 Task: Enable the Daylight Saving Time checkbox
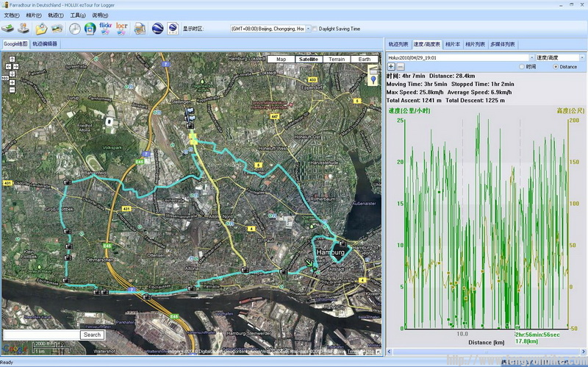[315, 29]
